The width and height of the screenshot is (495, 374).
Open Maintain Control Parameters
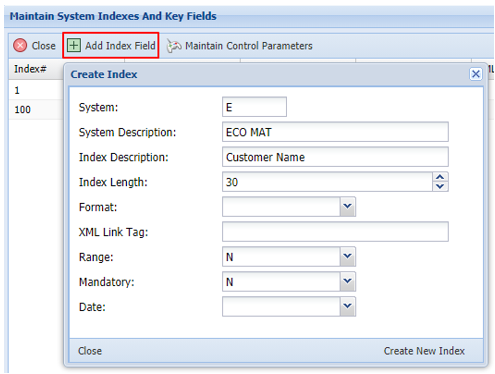pyautogui.click(x=249, y=46)
